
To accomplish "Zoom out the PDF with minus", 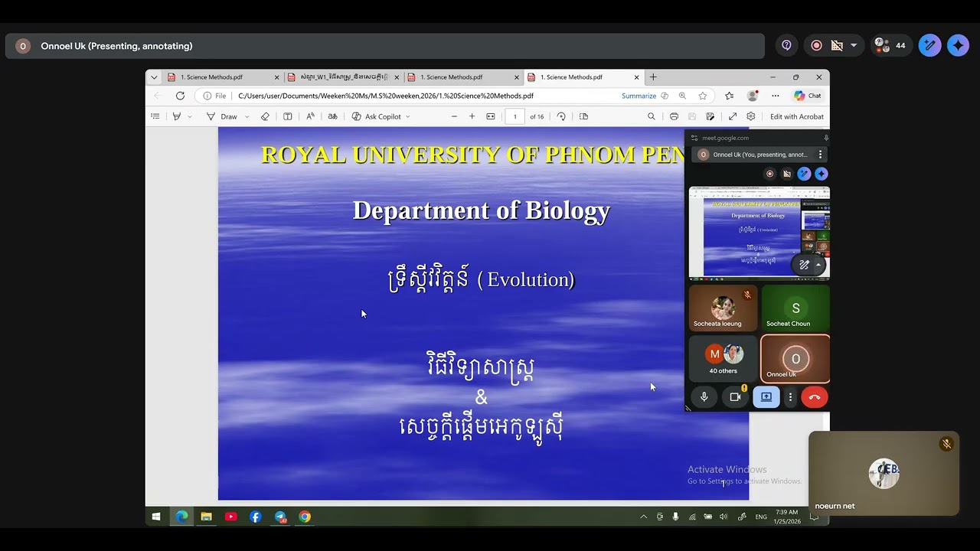I will (x=454, y=116).
